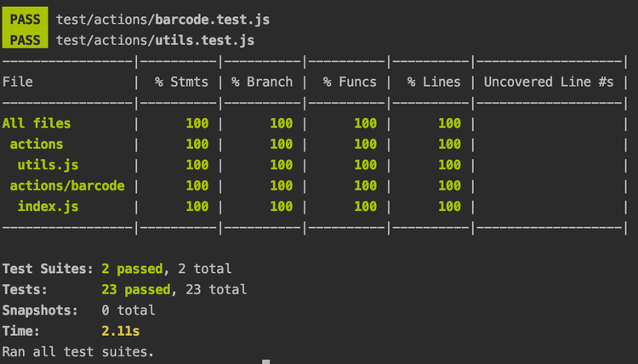This screenshot has height=364, width=638.
Task: Click index.js % Lines value
Action: [x=450, y=206]
